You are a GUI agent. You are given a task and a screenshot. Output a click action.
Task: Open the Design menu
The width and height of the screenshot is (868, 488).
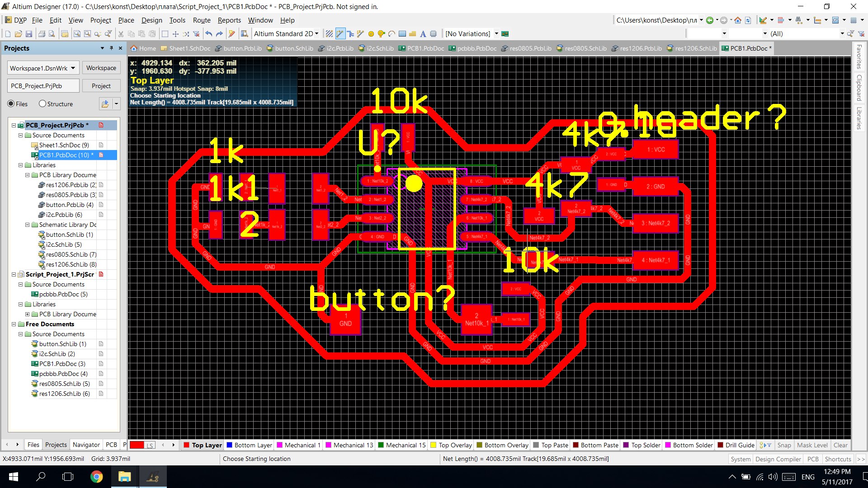tap(151, 20)
